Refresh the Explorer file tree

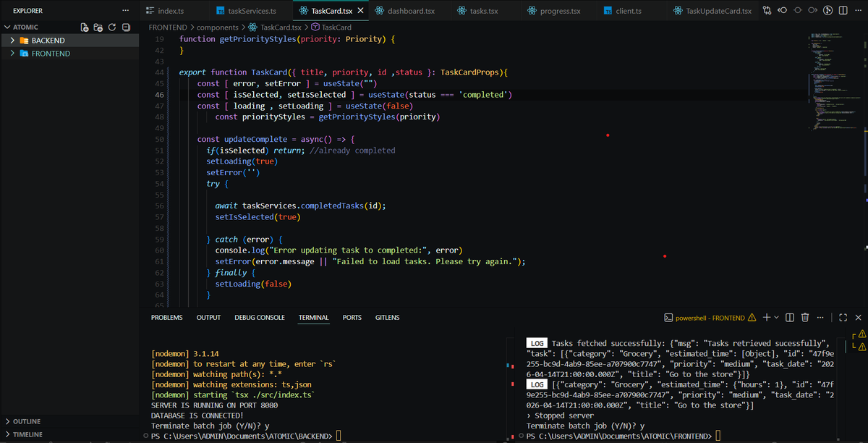pyautogui.click(x=112, y=28)
